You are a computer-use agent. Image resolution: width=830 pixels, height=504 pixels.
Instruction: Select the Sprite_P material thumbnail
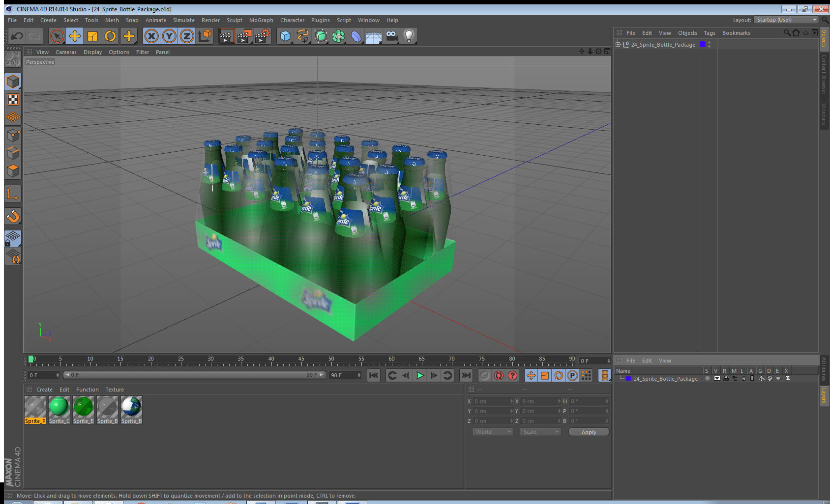click(35, 410)
